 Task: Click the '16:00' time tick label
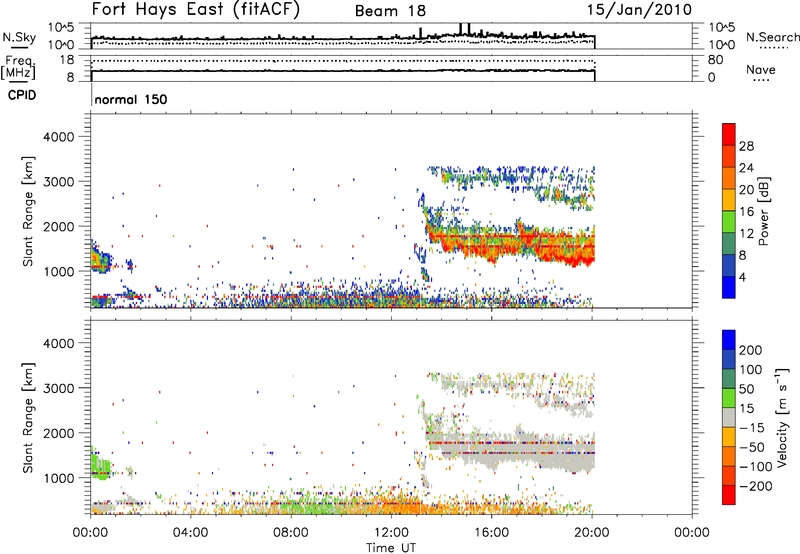tap(491, 533)
